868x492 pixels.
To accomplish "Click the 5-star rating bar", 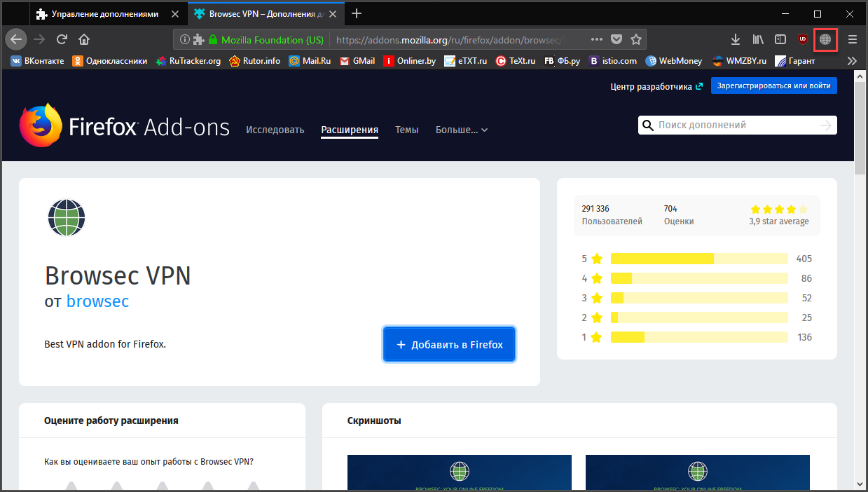I will [x=698, y=259].
